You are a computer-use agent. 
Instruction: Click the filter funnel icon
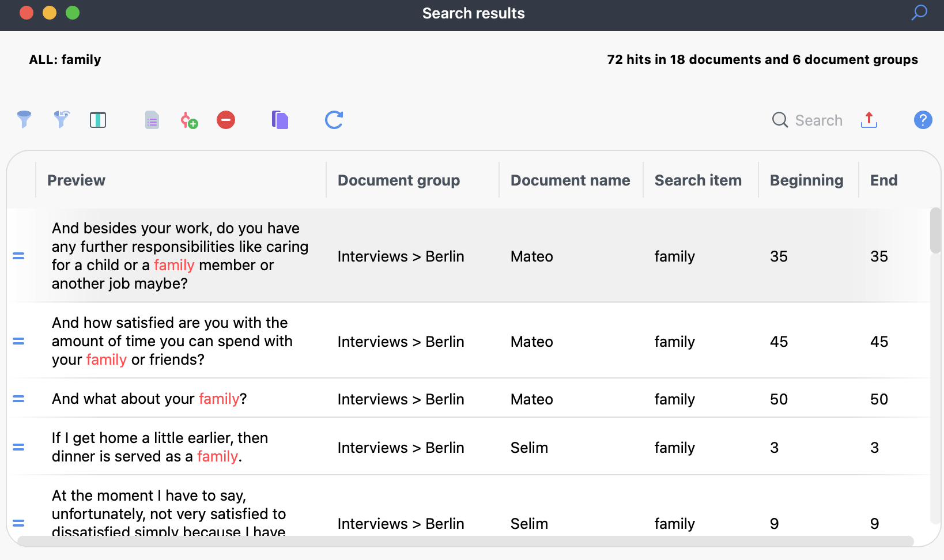pyautogui.click(x=24, y=120)
